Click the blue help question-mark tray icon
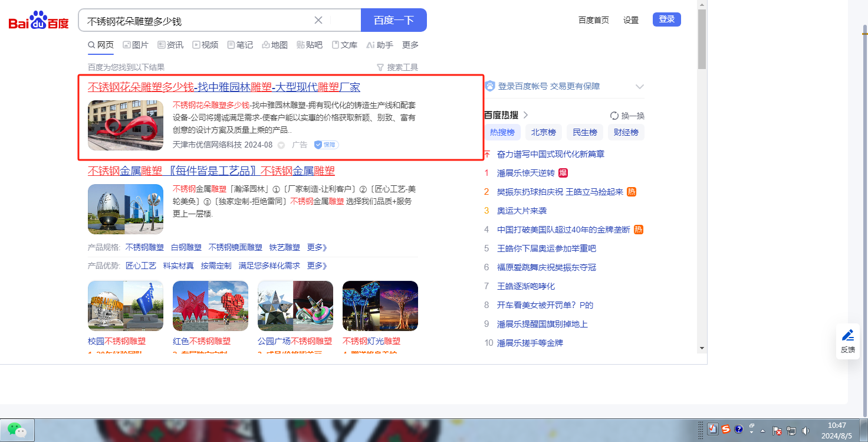Screen dimensions: 868x442 point(739,430)
